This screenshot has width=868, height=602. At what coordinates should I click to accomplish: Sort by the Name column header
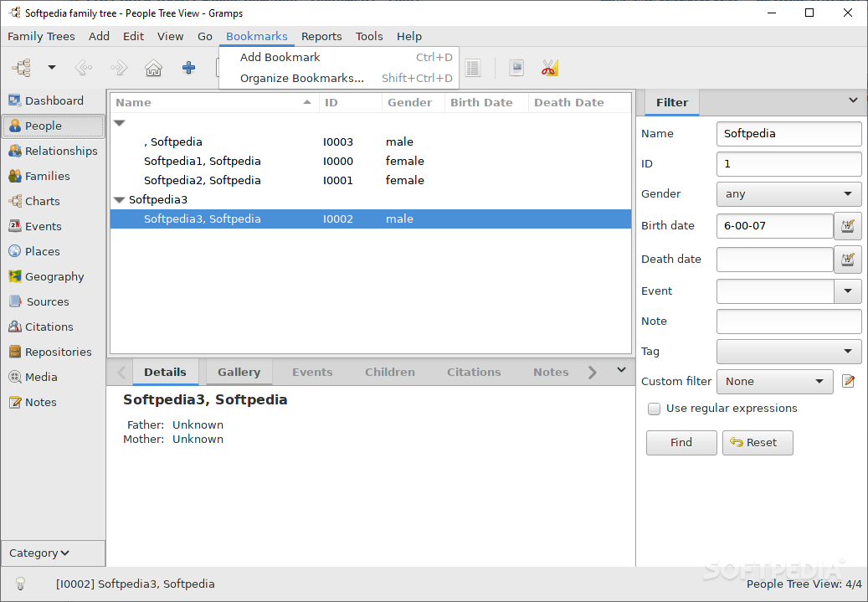tap(215, 102)
